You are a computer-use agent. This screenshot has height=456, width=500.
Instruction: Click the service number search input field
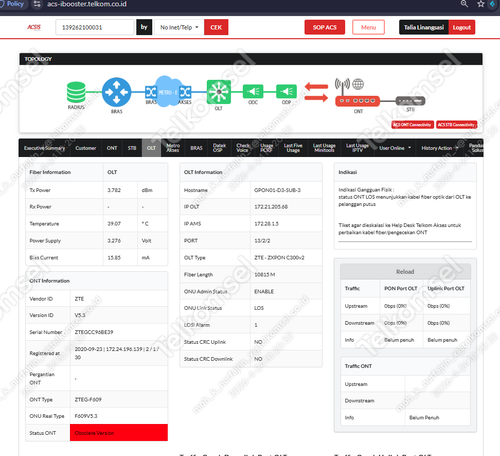coord(95,27)
